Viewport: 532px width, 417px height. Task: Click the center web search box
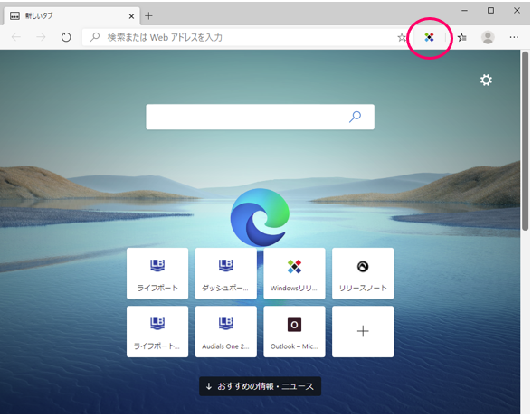260,117
